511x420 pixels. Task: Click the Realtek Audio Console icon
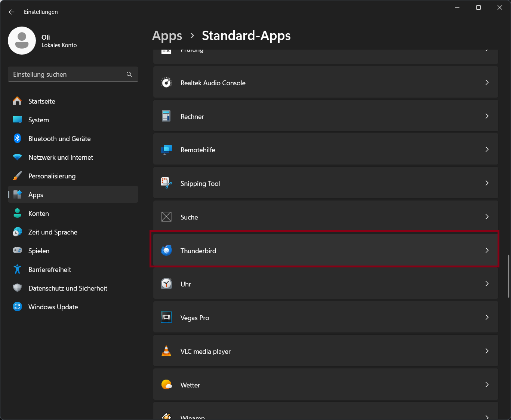coord(166,83)
